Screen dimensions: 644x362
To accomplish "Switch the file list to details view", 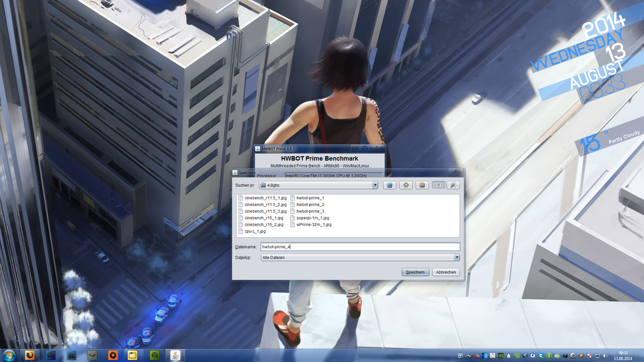I will point(453,185).
